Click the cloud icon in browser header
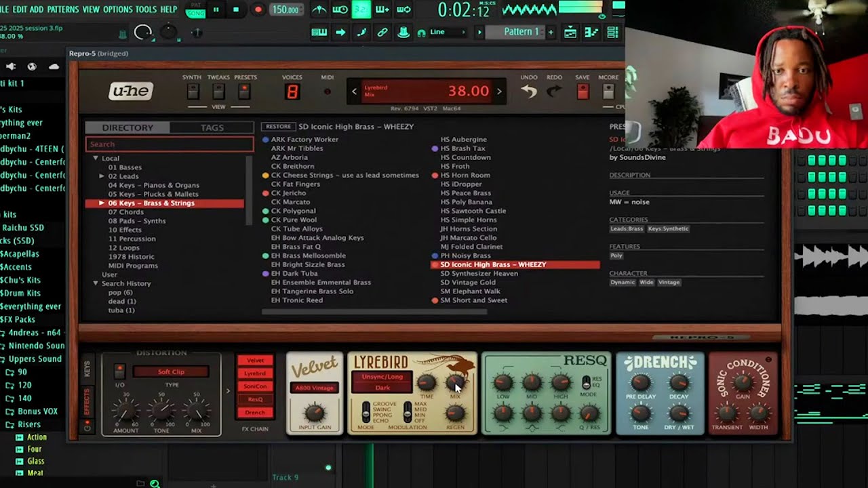 click(54, 66)
